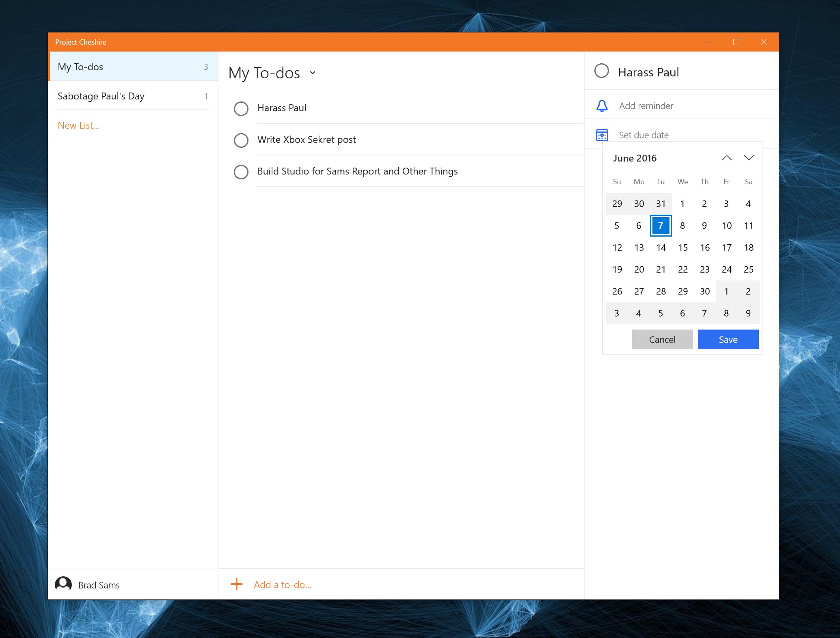Check off Write Xbox Sekret post
The height and width of the screenshot is (638, 840).
[x=241, y=140]
